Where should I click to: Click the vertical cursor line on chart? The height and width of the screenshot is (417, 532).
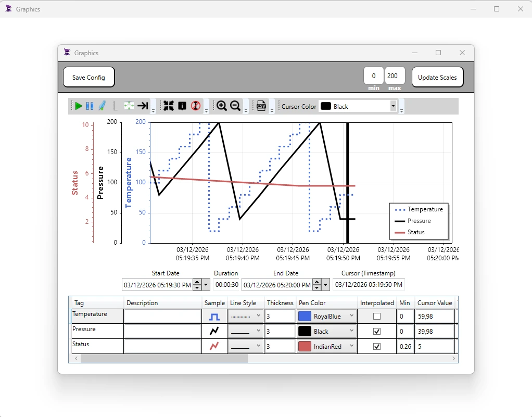pyautogui.click(x=347, y=183)
